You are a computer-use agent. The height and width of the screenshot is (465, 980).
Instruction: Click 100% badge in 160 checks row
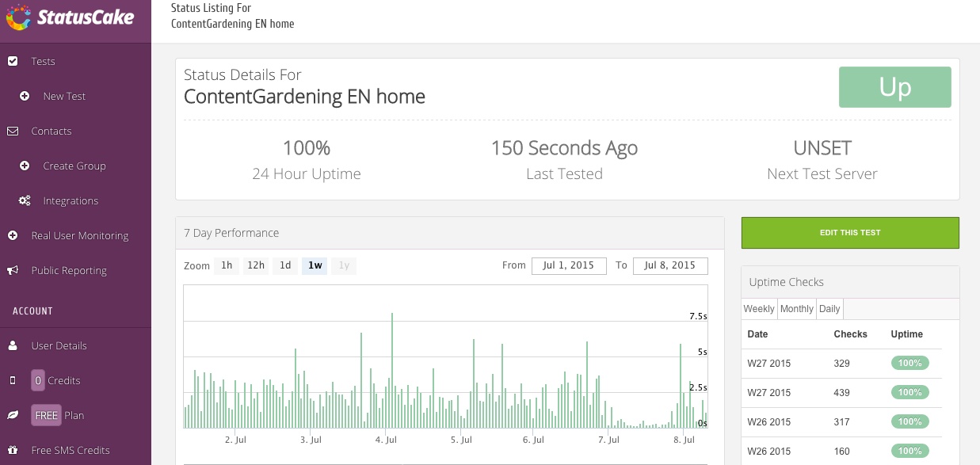click(x=909, y=451)
